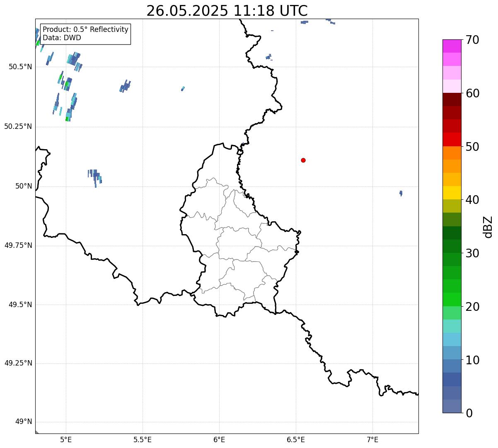Click the 6°E longitude tick label
Image resolution: width=498 pixels, height=448 pixels.
click(219, 439)
